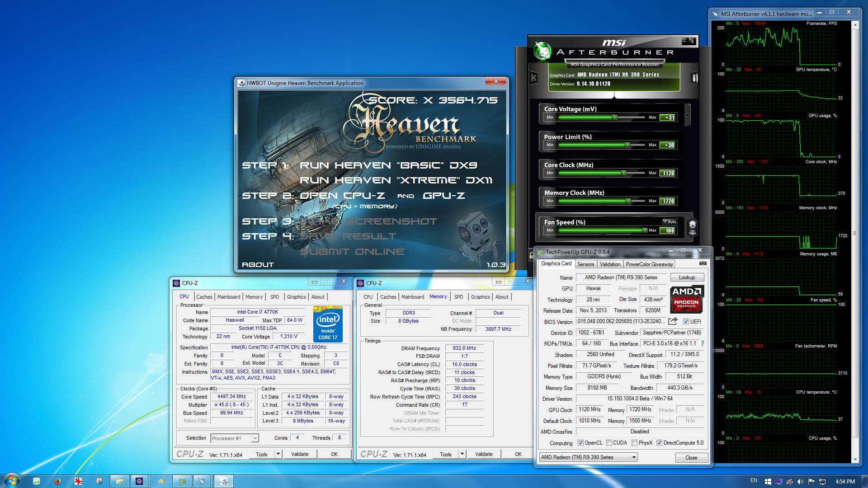Click OK in the right CPU-Z window
This screenshot has height=488, width=868.
[x=518, y=454]
